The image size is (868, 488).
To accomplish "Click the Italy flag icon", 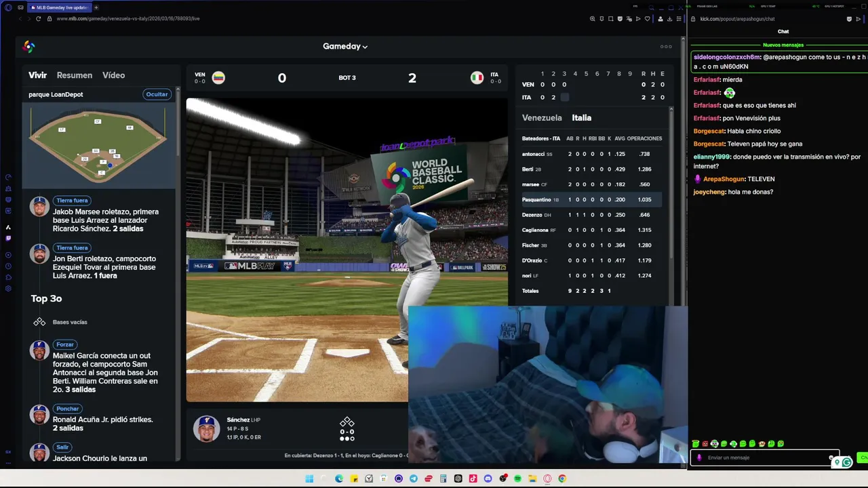I will click(x=477, y=78).
